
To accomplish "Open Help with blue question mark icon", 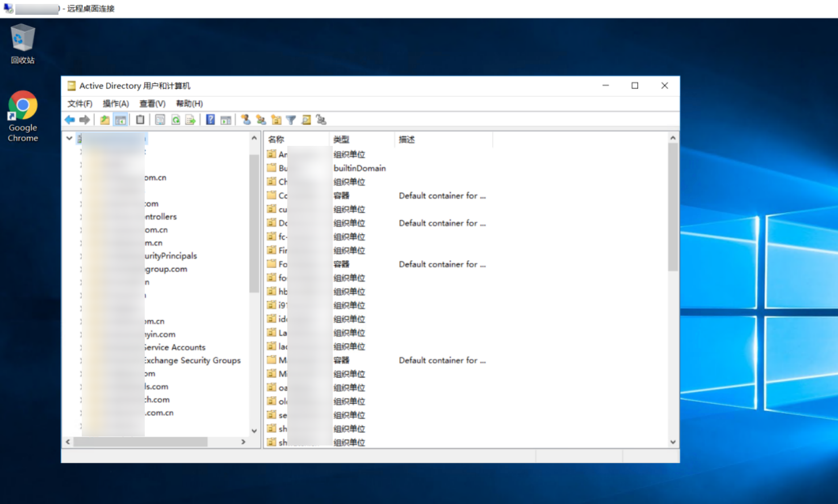I will pyautogui.click(x=211, y=120).
